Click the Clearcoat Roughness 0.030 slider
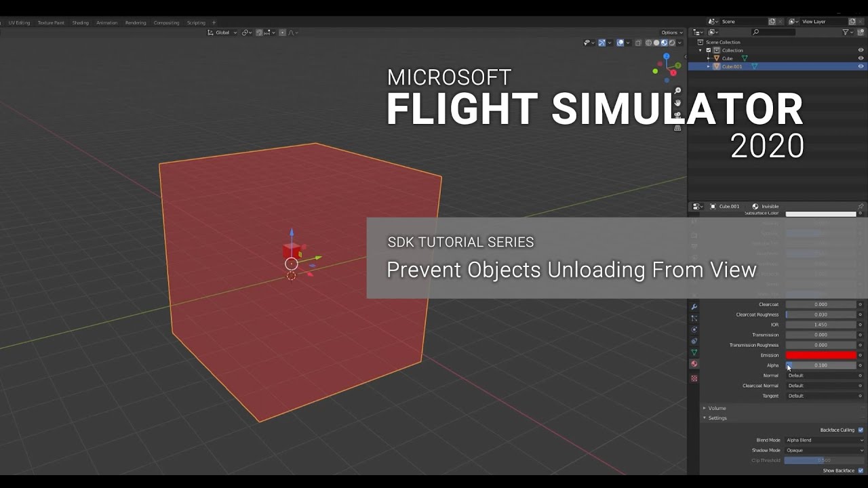Viewport: 868px width, 488px height. click(821, 314)
